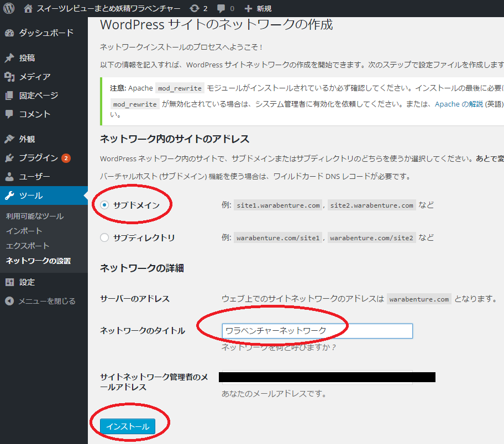This screenshot has height=444, width=504.
Task: Click the WordPress サイトのネットワークの作成 page title
Action: (216, 25)
